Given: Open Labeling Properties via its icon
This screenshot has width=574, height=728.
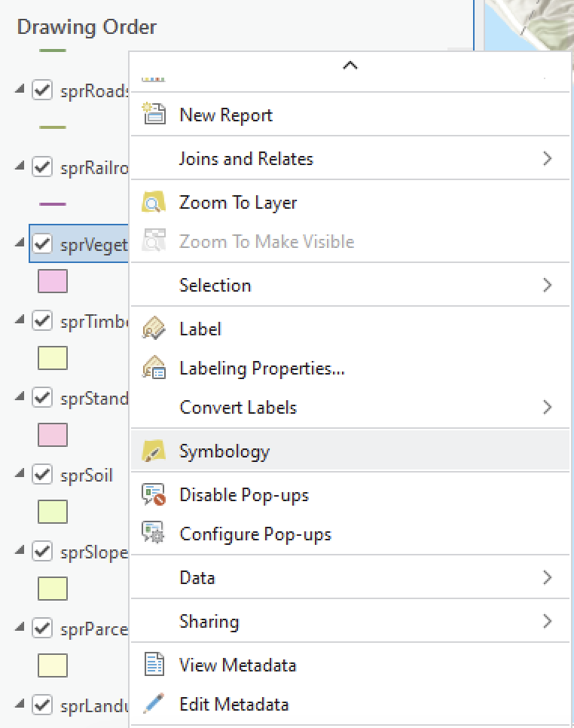Looking at the screenshot, I should pos(154,369).
